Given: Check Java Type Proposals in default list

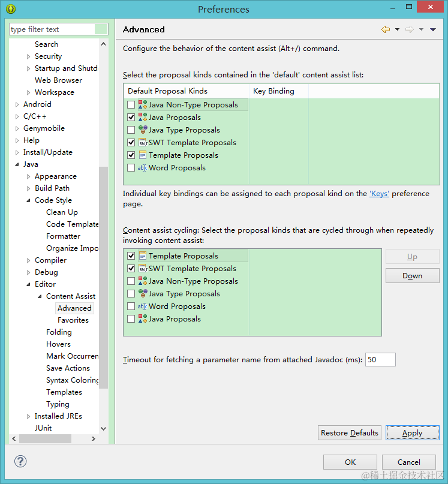Looking at the screenshot, I should click(x=131, y=130).
